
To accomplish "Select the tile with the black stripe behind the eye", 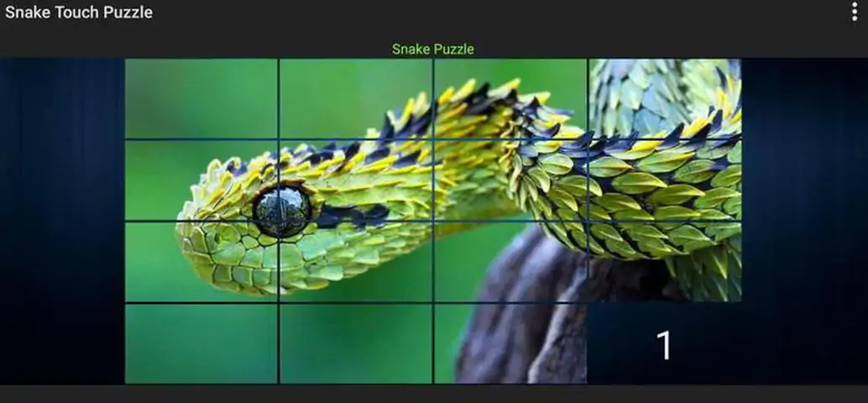I will coord(355,180).
